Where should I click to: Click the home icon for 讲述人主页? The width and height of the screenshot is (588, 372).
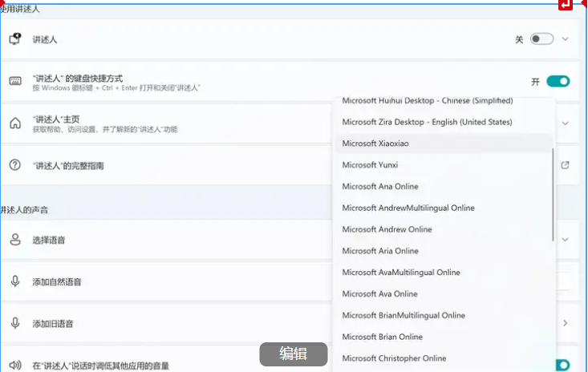[15, 123]
